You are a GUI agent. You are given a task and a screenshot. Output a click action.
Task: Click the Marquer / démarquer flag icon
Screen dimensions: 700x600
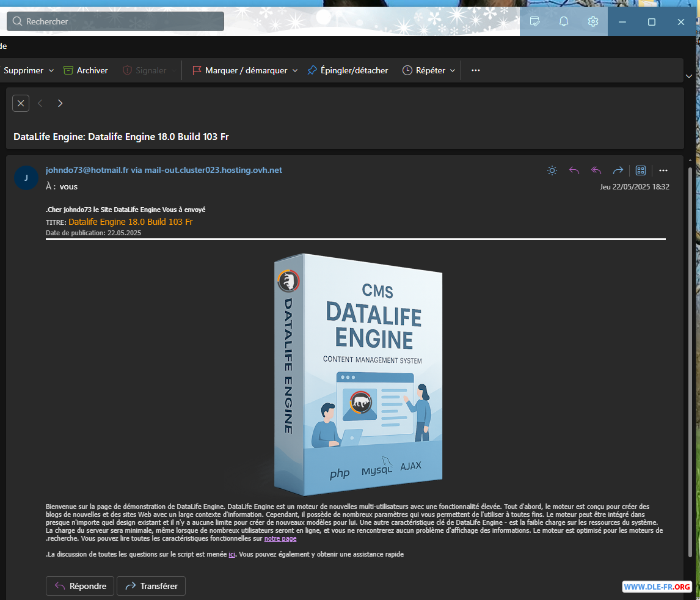click(x=197, y=70)
